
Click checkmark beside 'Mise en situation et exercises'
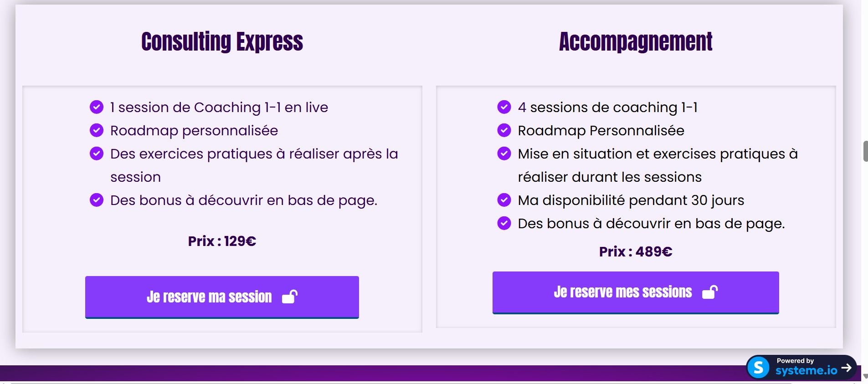tap(504, 154)
